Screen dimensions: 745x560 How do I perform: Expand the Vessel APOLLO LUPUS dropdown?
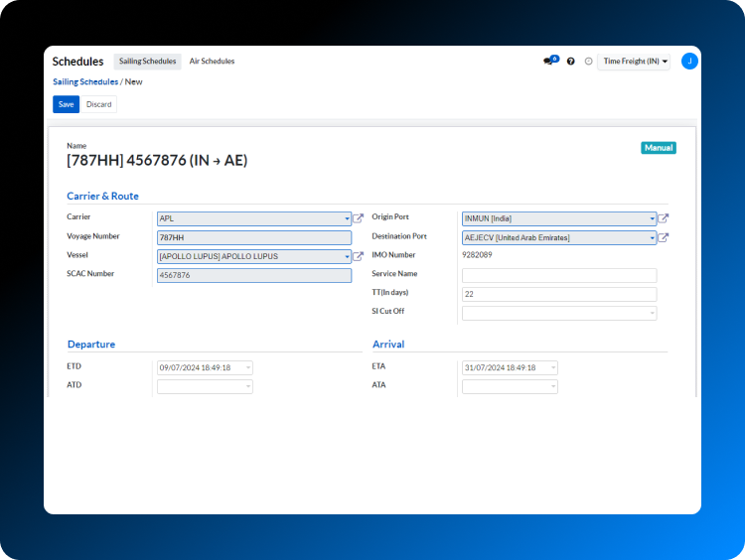tap(347, 256)
